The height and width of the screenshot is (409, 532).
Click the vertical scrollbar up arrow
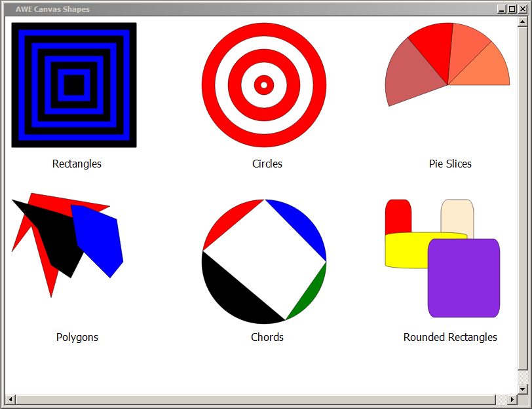[523, 22]
